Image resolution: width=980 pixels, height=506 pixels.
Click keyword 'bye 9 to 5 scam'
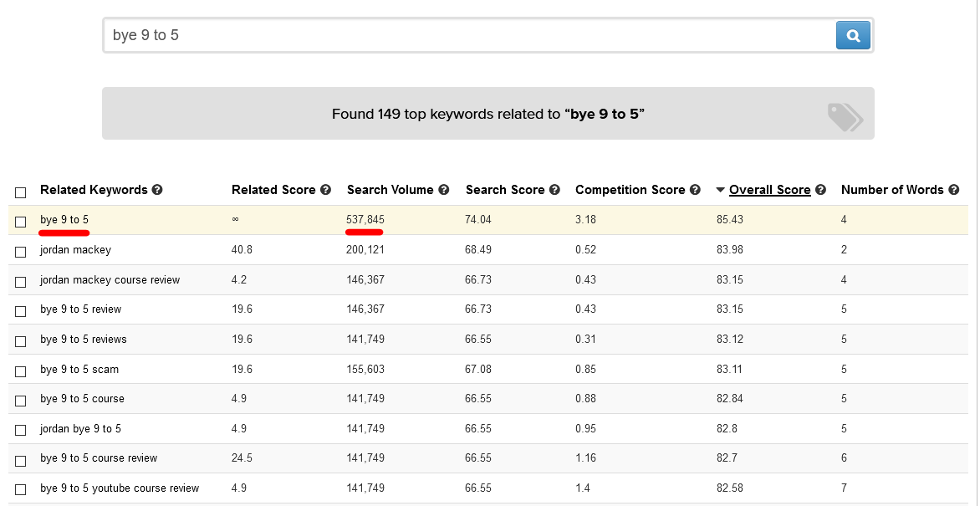point(79,369)
